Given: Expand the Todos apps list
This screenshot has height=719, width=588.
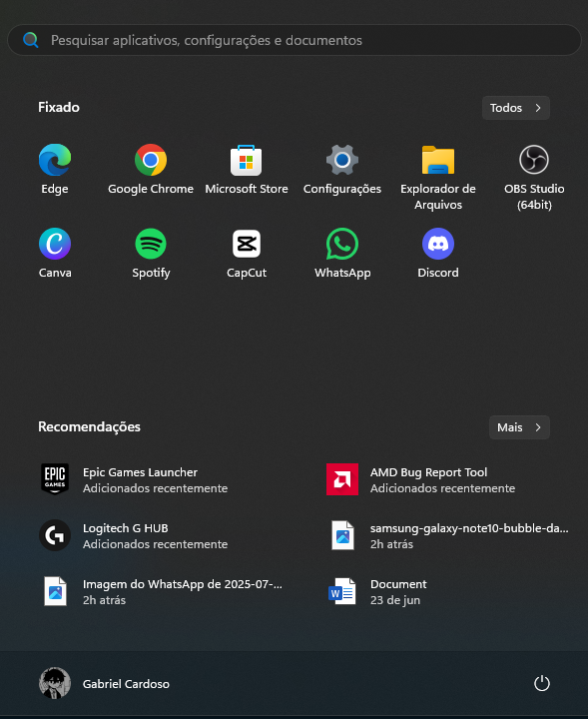Looking at the screenshot, I should point(515,108).
